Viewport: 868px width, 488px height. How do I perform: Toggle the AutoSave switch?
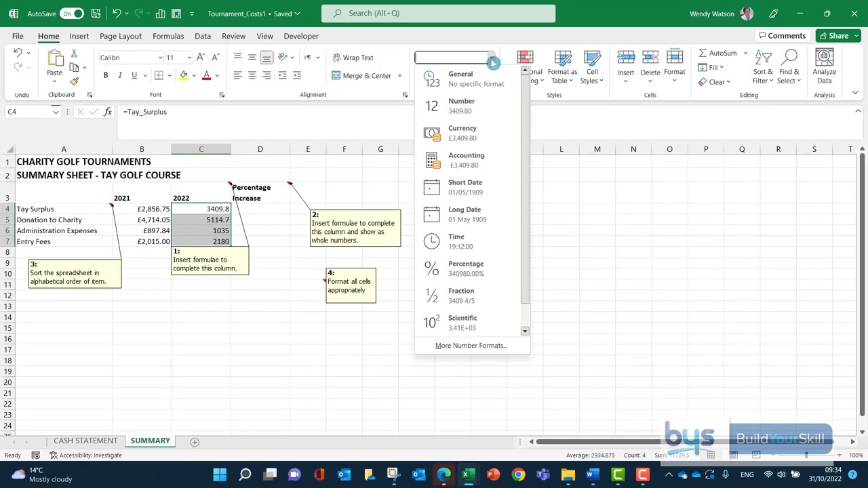pyautogui.click(x=72, y=14)
